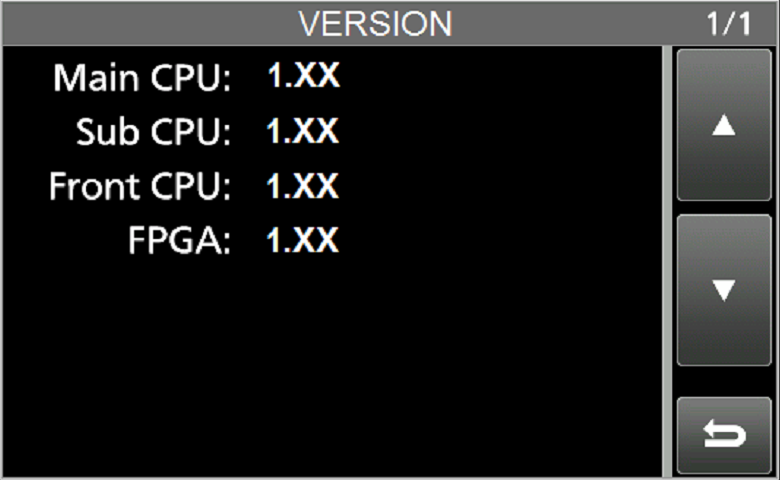Click the vertical scrollbar track beside list
This screenshot has width=780, height=480.
668,260
